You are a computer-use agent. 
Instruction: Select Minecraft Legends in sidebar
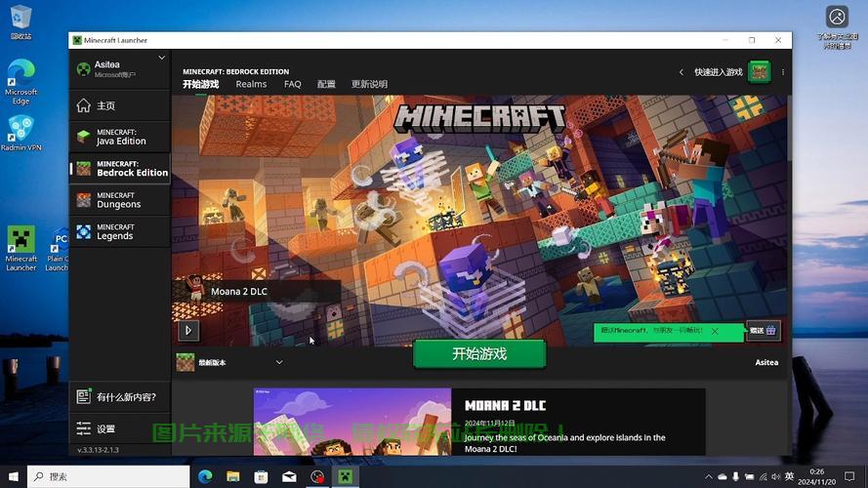[119, 231]
